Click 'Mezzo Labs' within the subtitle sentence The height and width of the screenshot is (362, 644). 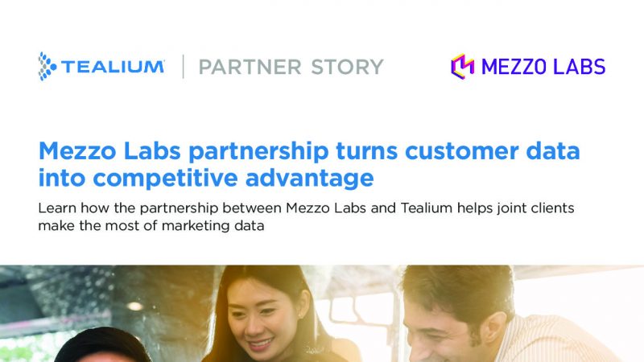click(x=326, y=208)
